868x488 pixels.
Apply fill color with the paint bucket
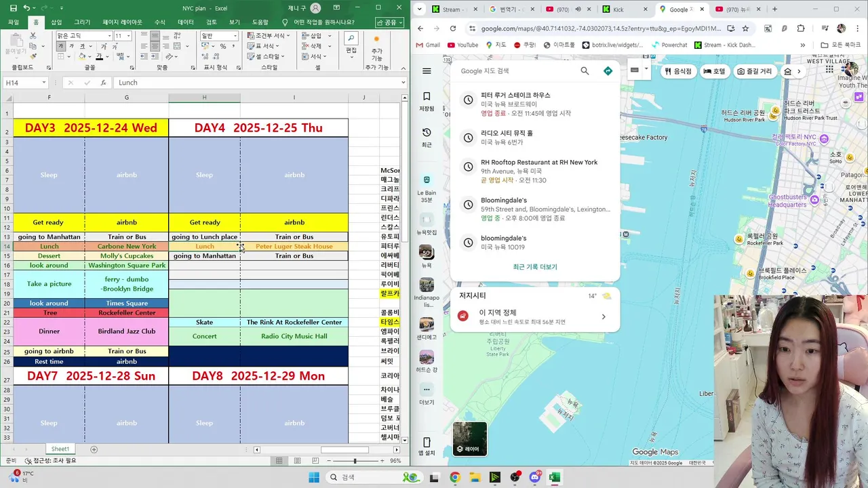point(81,57)
